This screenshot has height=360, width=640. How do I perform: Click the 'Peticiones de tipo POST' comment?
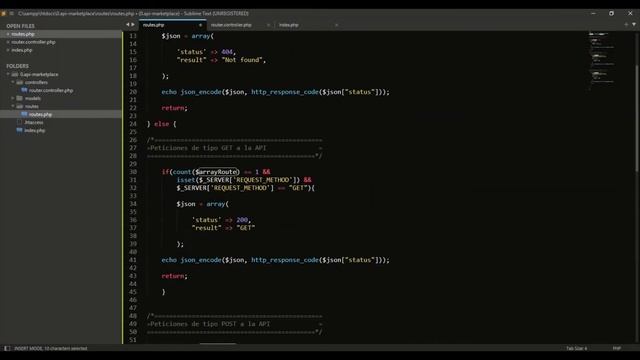pos(210,324)
